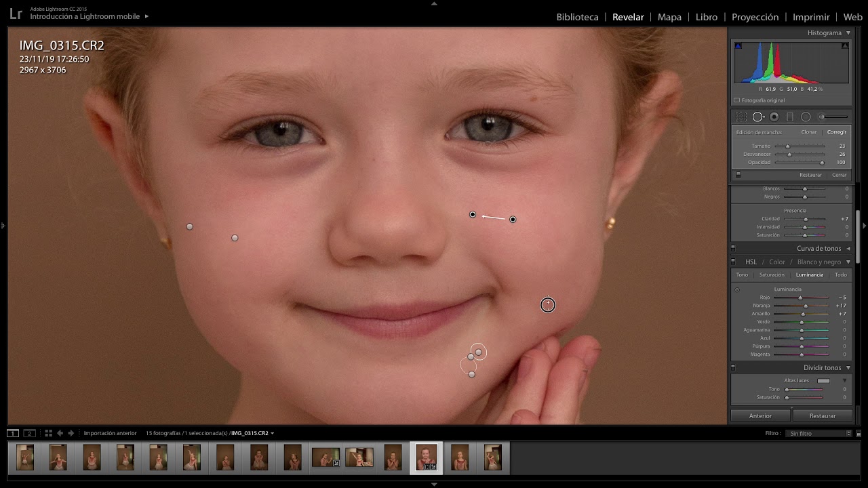
Task: Switch HSL view to Todo tab
Action: pyautogui.click(x=841, y=275)
